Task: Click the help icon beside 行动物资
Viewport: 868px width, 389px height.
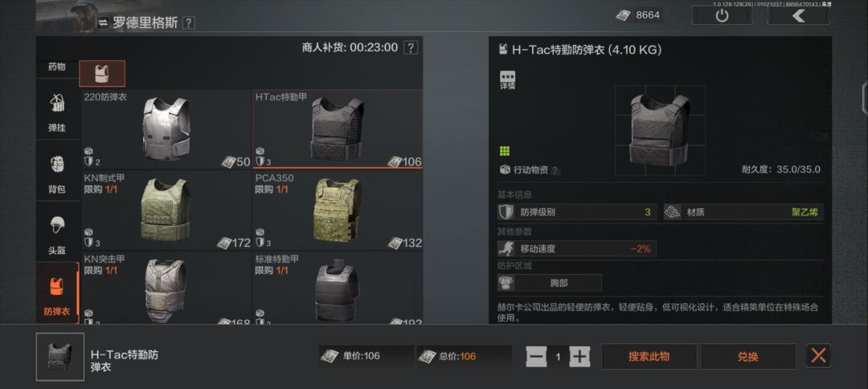Action: click(555, 170)
